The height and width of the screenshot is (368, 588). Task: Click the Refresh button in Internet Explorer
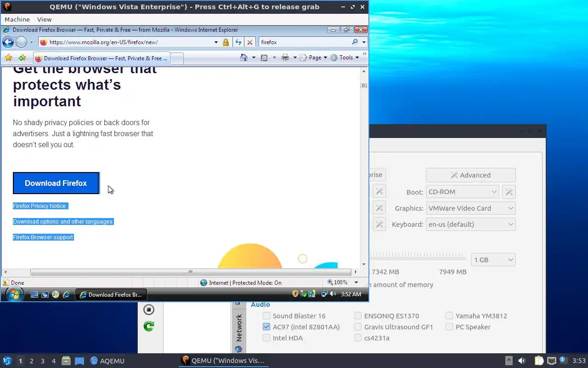[238, 42]
